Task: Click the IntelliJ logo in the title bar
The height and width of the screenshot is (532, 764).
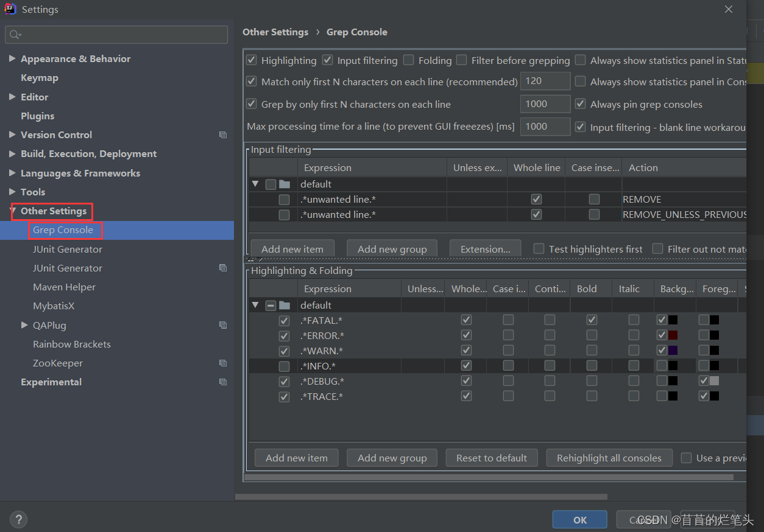Action: click(10, 9)
